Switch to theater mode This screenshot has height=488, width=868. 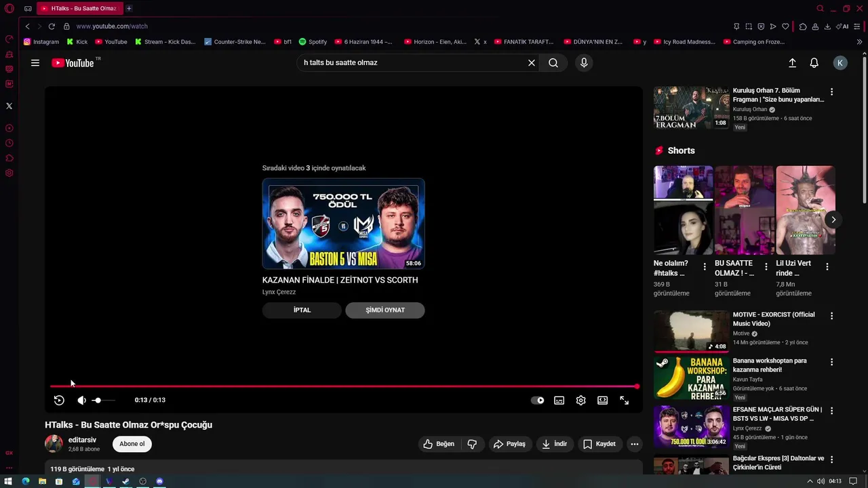pos(603,401)
